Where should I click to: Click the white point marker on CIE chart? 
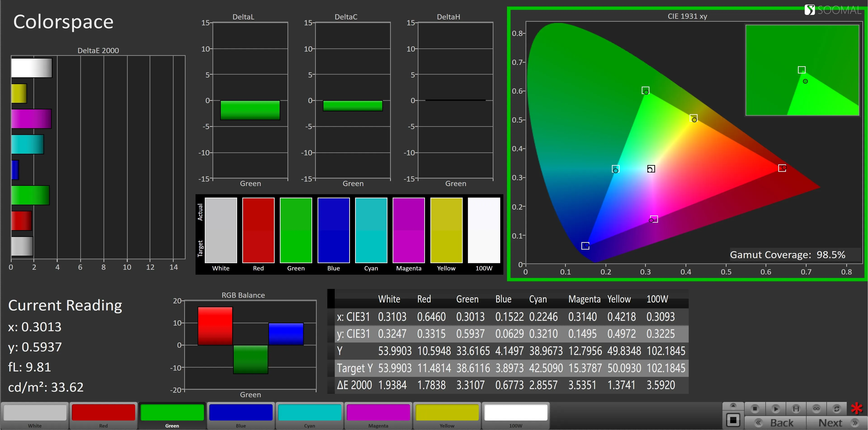[651, 168]
